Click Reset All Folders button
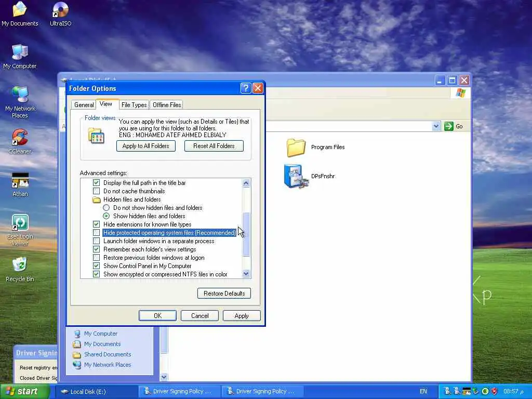This screenshot has height=399, width=532. [x=214, y=146]
